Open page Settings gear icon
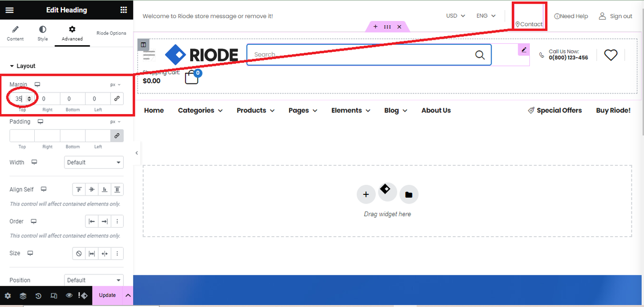This screenshot has width=644, height=307. click(x=8, y=295)
